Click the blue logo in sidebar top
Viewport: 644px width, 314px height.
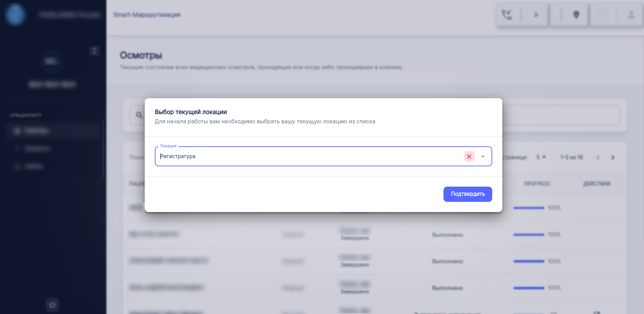tap(15, 15)
